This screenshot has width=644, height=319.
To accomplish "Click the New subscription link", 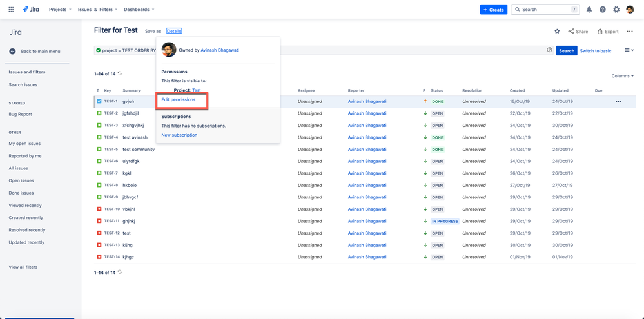I will [179, 135].
